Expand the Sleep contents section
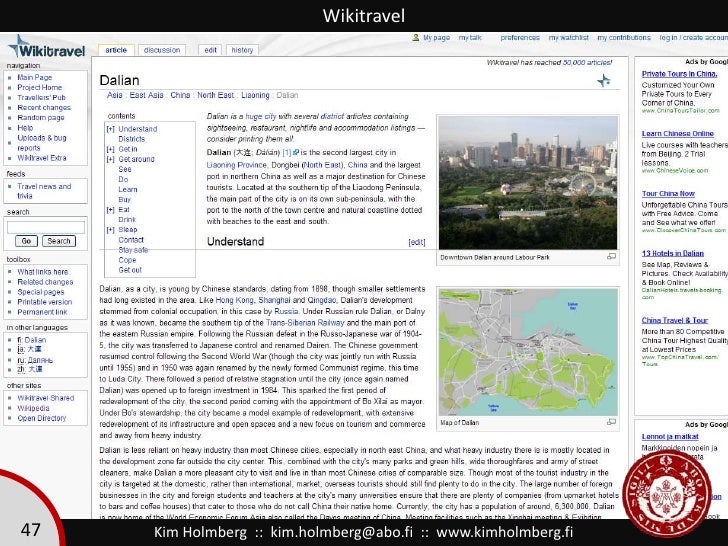 [110, 230]
